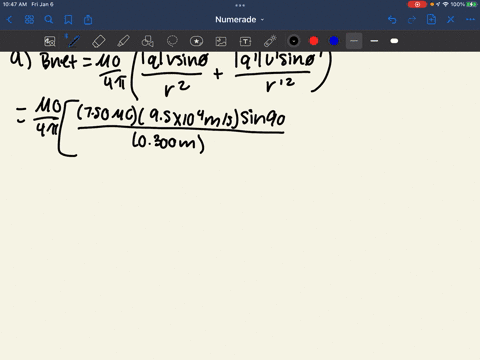Open the more options ellipsis menu

(x=470, y=20)
